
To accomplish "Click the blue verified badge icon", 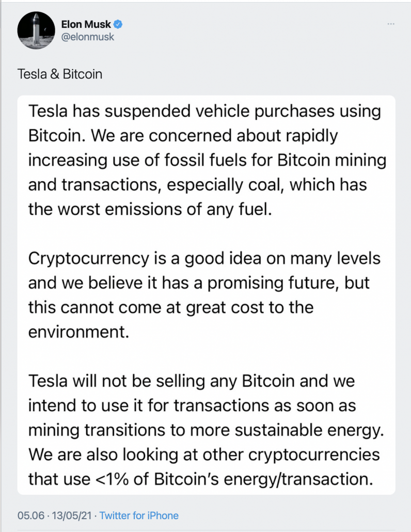I will (118, 24).
